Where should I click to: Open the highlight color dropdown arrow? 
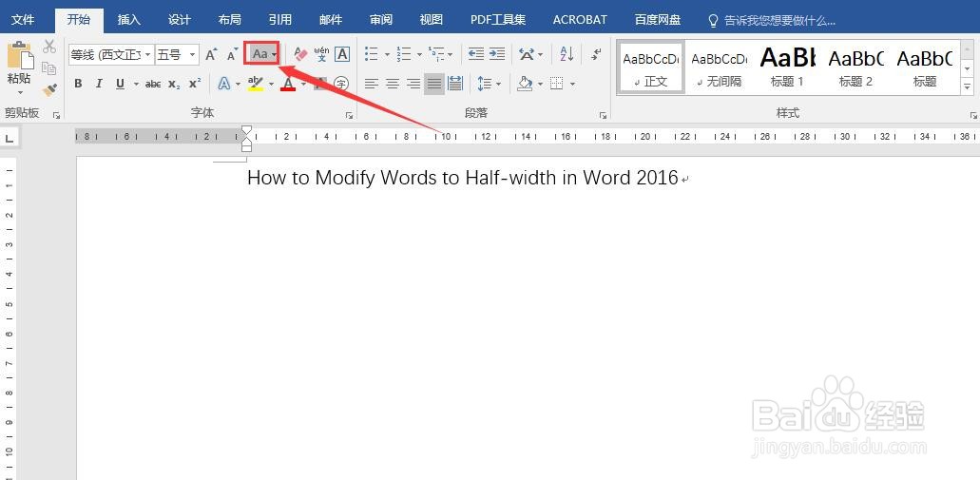271,84
